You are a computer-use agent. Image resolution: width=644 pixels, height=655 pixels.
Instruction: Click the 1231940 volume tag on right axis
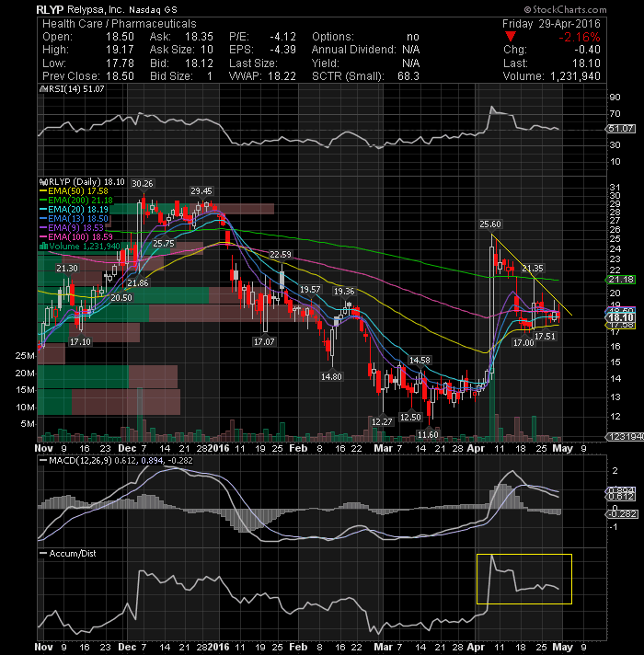click(625, 437)
